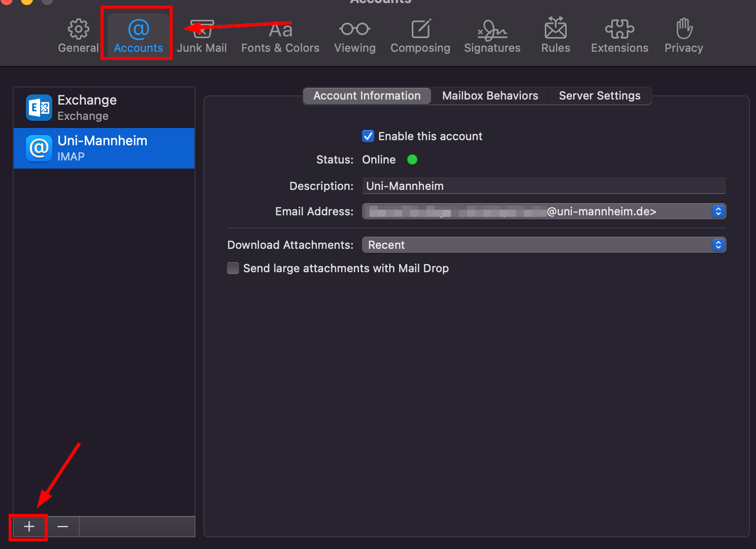
Task: Switch to Server Settings tab
Action: (600, 96)
